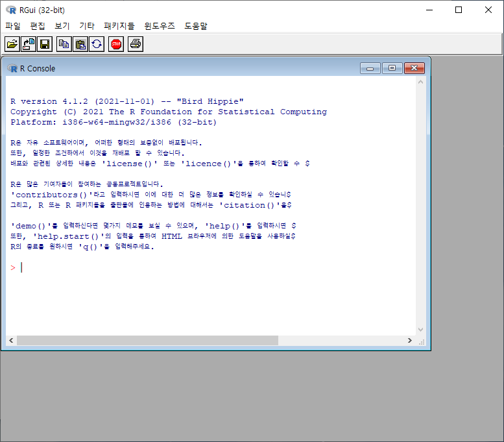Click the "R version 4.1.2" line

(x=127, y=101)
